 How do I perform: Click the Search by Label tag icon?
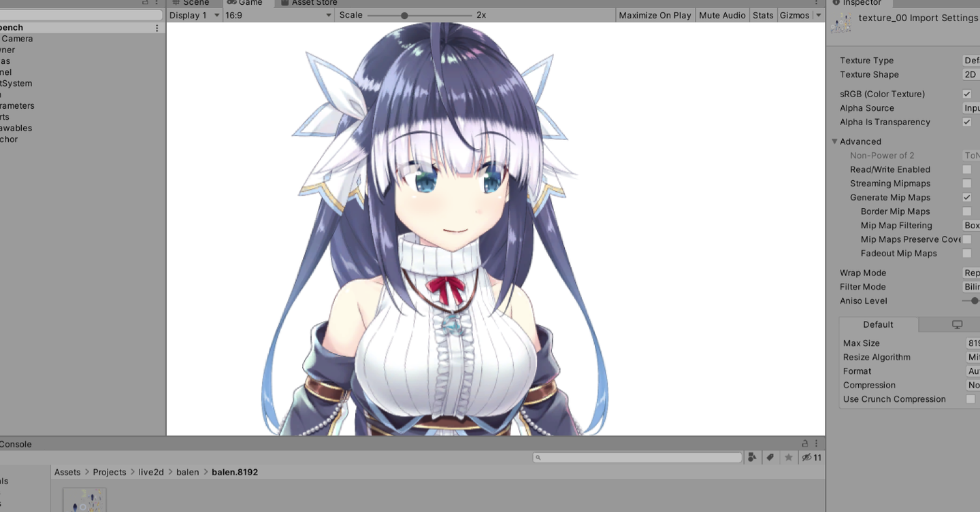pos(770,458)
